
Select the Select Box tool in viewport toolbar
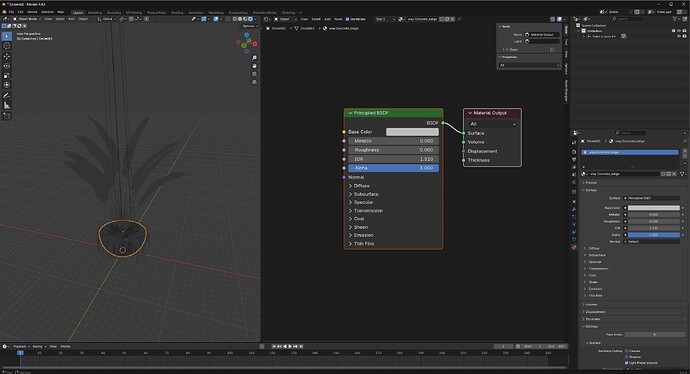coord(7,36)
